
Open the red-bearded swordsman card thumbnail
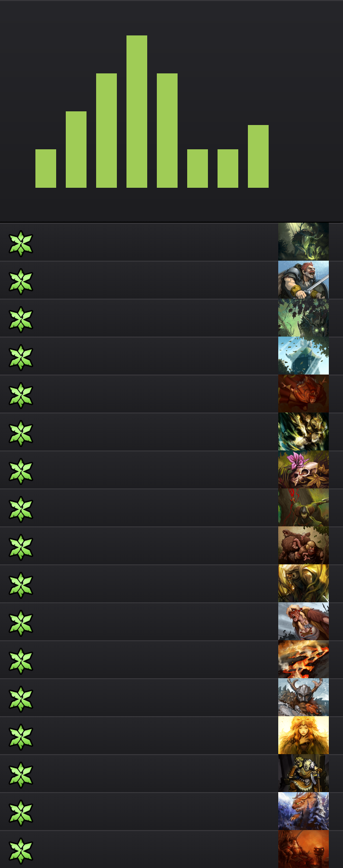304,280
